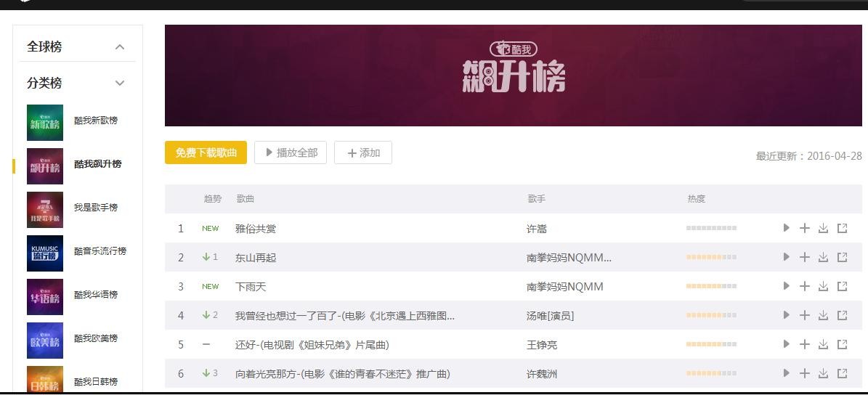The width and height of the screenshot is (868, 395).
Task: Click the 新歌榜 cover thumbnail
Action: (45, 122)
